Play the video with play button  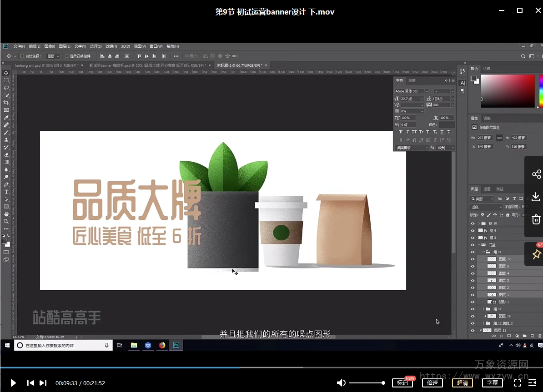pos(13,383)
